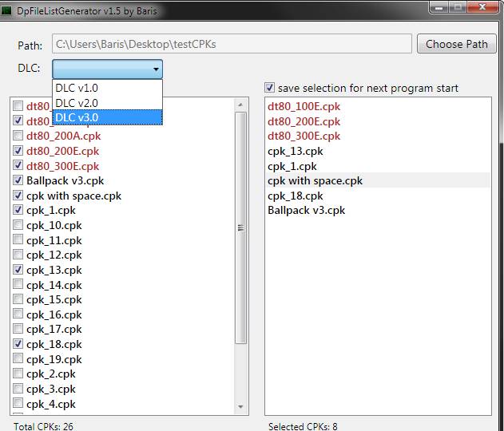The height and width of the screenshot is (431, 504).
Task: Check the cpk_2.cpk checkbox
Action: pos(18,374)
